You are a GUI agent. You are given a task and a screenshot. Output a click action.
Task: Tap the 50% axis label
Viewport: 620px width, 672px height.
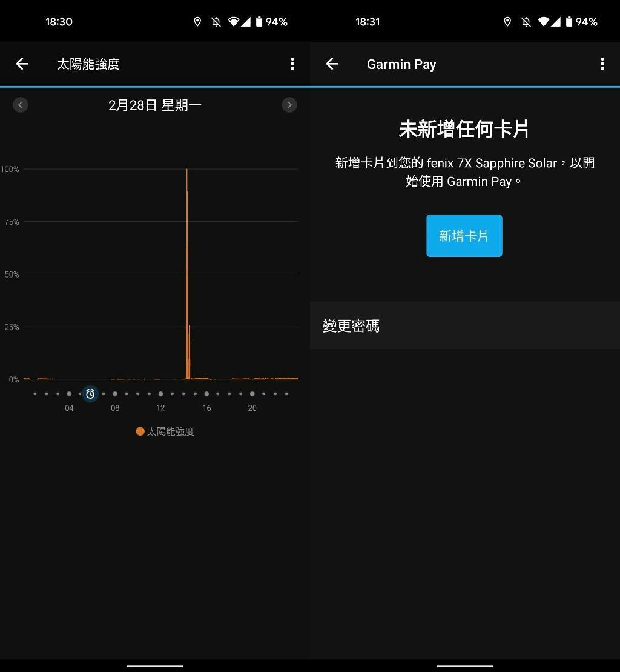pyautogui.click(x=12, y=274)
